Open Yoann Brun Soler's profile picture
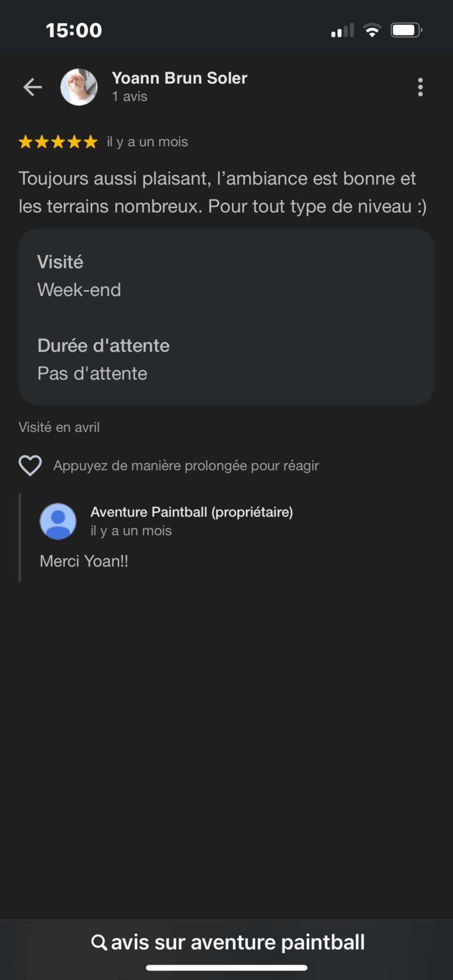 point(79,87)
